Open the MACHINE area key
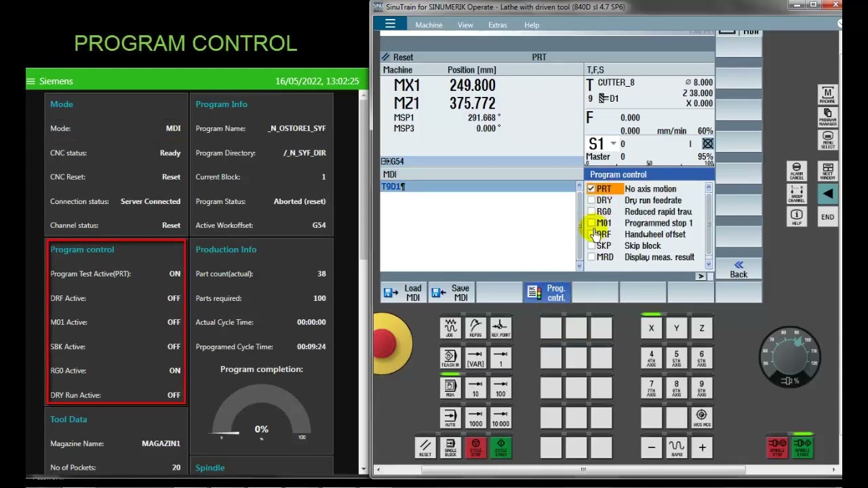Viewport: 868px width, 488px height. point(827,95)
